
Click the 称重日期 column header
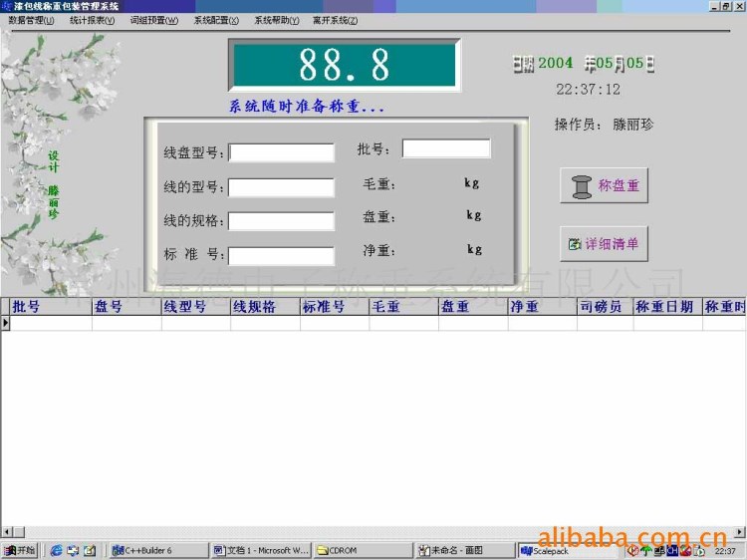coord(667,307)
